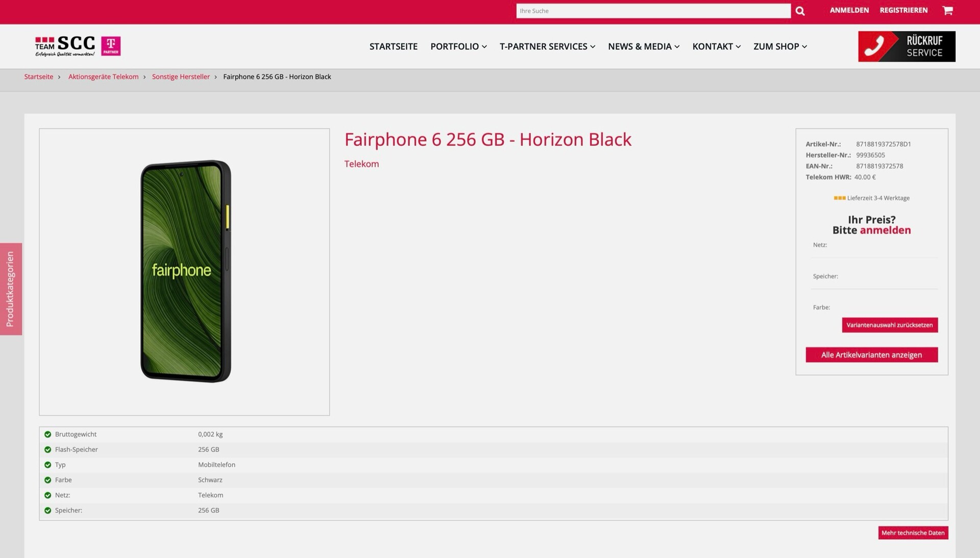Image resolution: width=980 pixels, height=558 pixels.
Task: Click green checkmark beside Flash-Speicher
Action: (47, 450)
